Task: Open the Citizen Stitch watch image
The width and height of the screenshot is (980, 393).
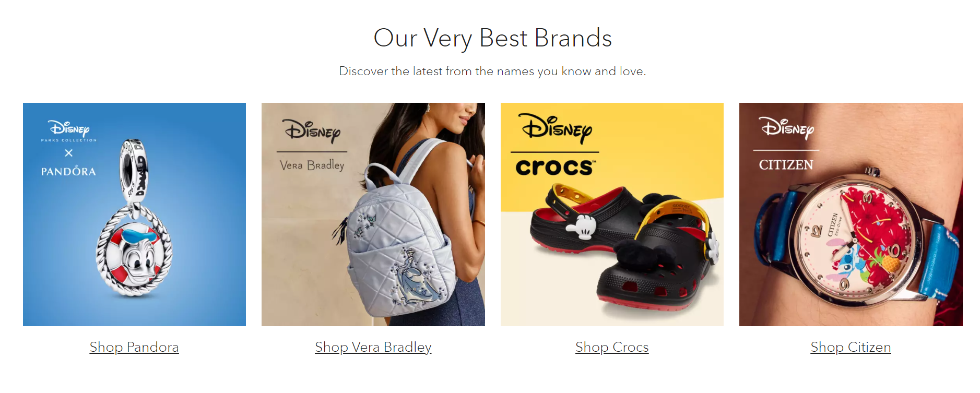Action: click(851, 215)
